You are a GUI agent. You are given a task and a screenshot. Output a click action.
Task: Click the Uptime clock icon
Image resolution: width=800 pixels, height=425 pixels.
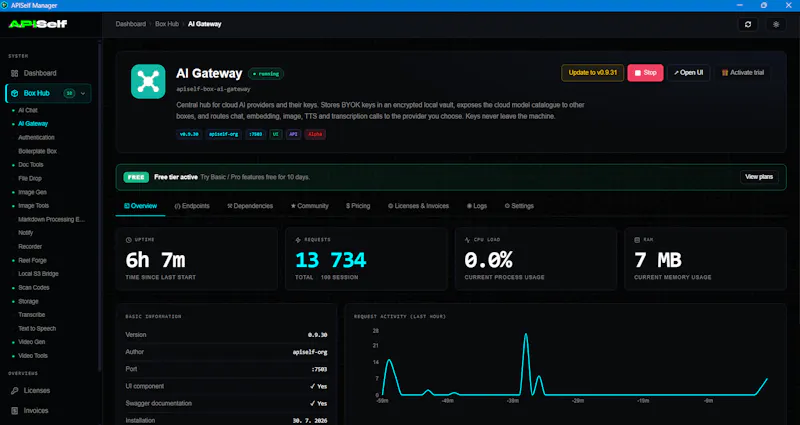click(x=129, y=239)
